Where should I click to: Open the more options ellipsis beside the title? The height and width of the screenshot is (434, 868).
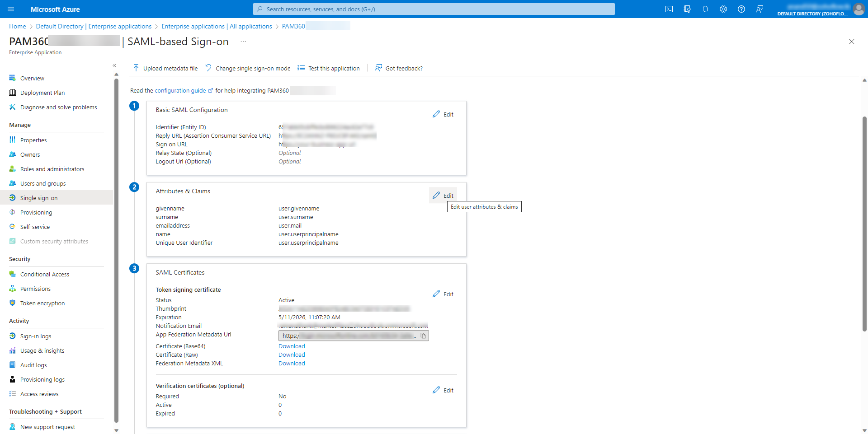tap(243, 42)
